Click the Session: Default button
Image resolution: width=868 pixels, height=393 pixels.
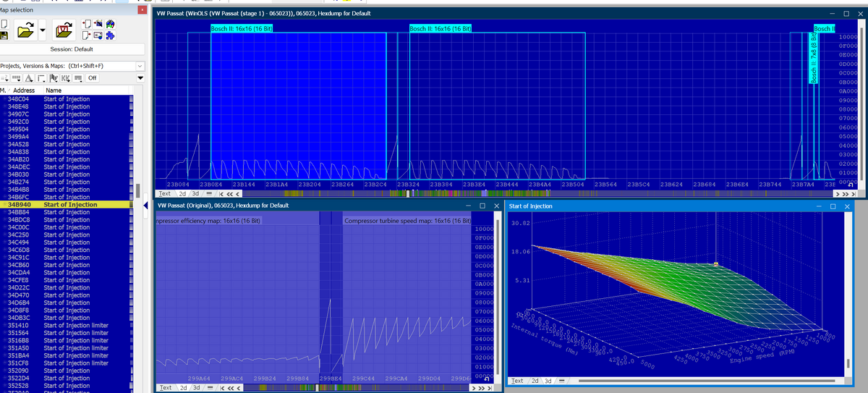[x=72, y=49]
